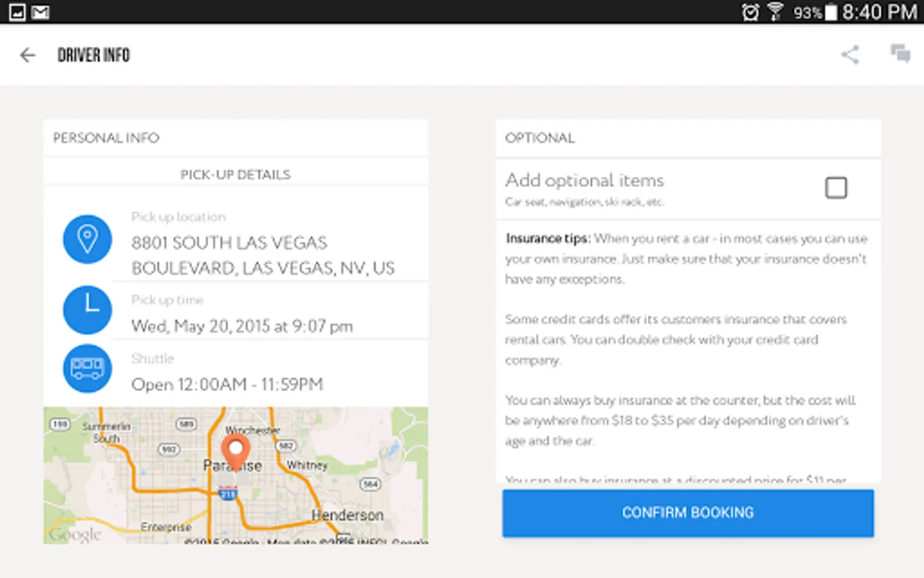Tap the counter insurance cost paragraph
The height and width of the screenshot is (578, 924).
tap(680, 421)
